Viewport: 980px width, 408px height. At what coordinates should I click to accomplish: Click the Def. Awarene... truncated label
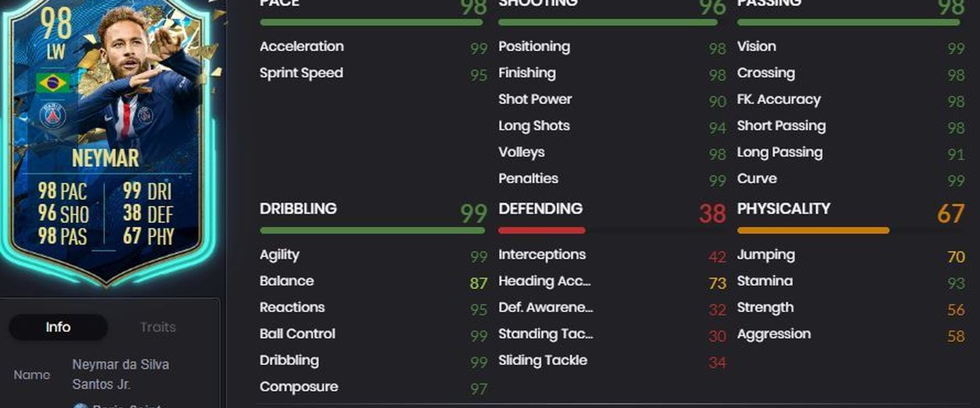(x=546, y=307)
